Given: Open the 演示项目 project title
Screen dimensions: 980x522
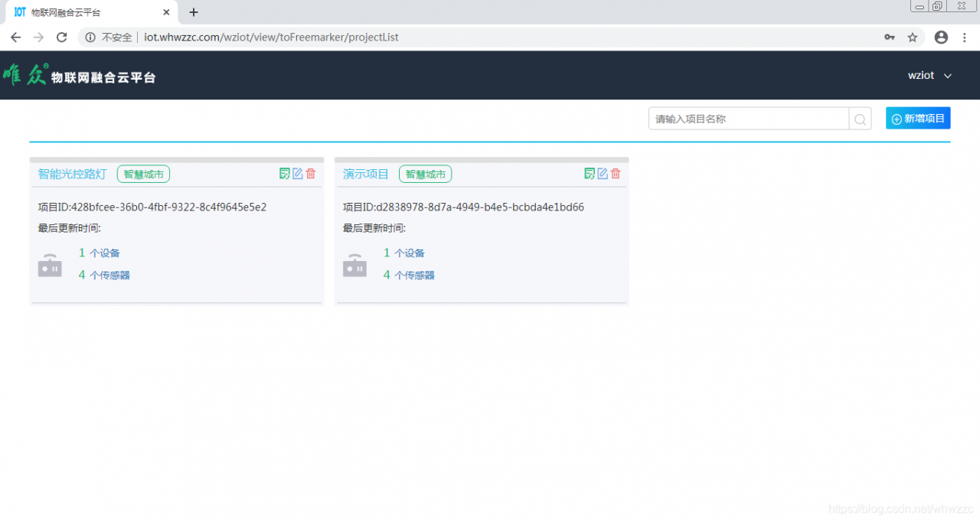Looking at the screenshot, I should click(x=366, y=174).
